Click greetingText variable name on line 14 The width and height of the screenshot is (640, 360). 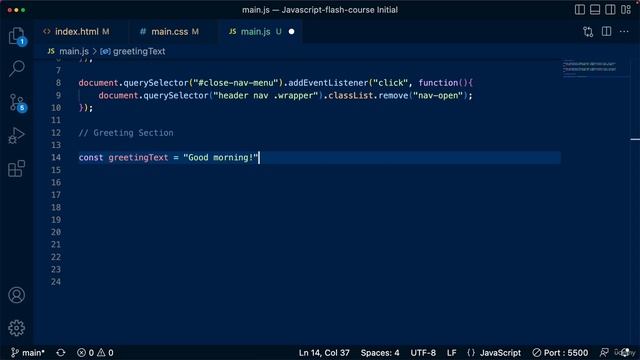click(138, 158)
